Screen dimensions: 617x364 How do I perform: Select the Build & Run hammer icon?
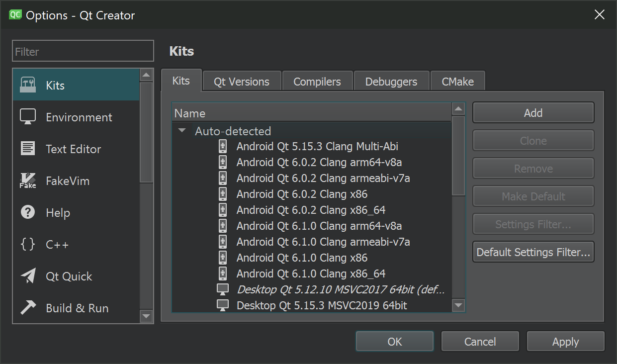pyautogui.click(x=28, y=308)
